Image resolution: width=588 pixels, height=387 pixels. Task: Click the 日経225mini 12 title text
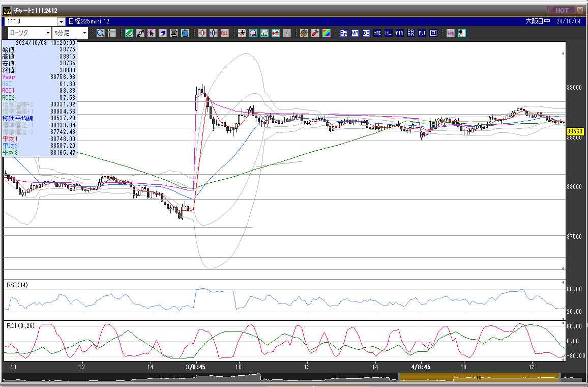pos(89,21)
